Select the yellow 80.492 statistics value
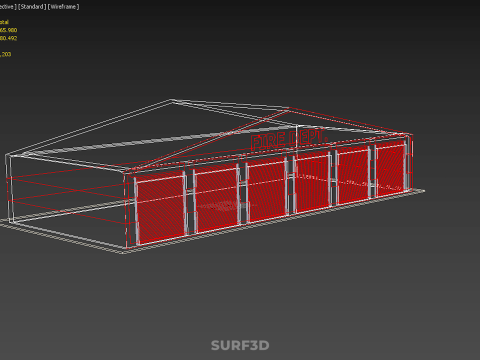The height and width of the screenshot is (360, 480). (x=8, y=38)
